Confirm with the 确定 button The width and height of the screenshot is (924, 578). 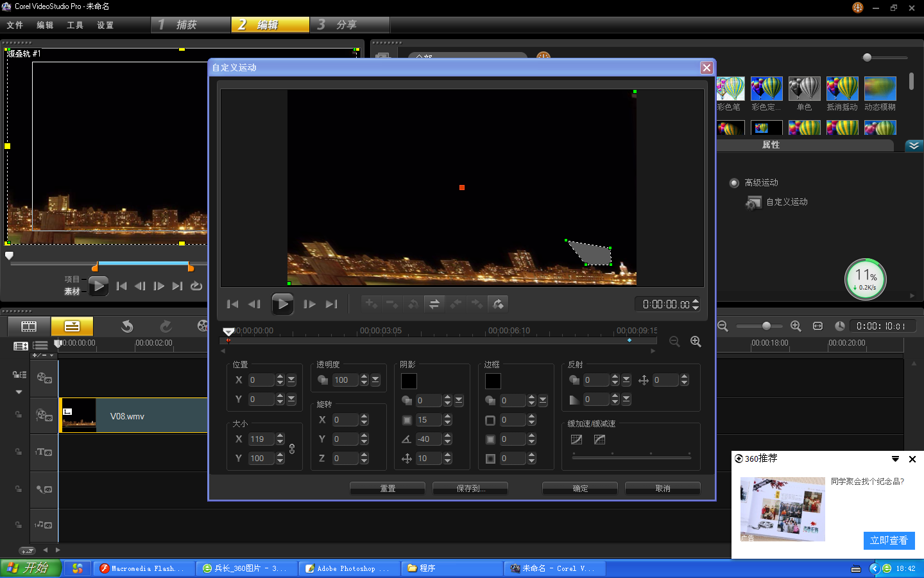[580, 489]
